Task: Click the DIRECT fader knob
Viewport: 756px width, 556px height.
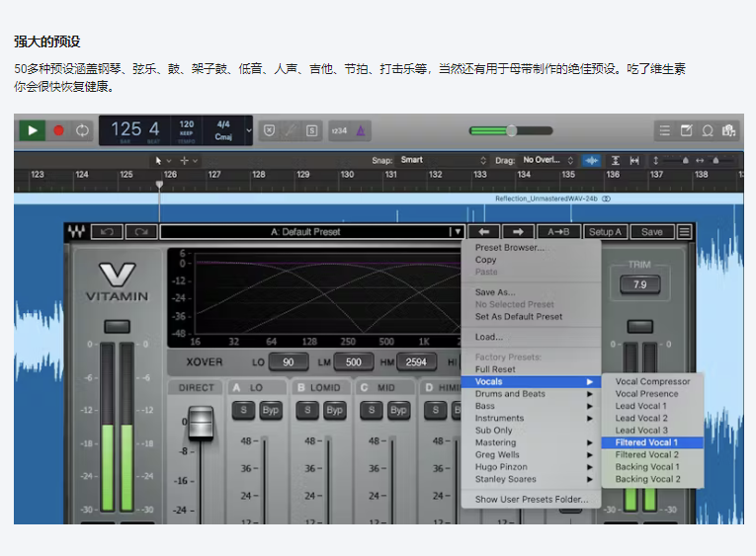Action: click(x=201, y=423)
